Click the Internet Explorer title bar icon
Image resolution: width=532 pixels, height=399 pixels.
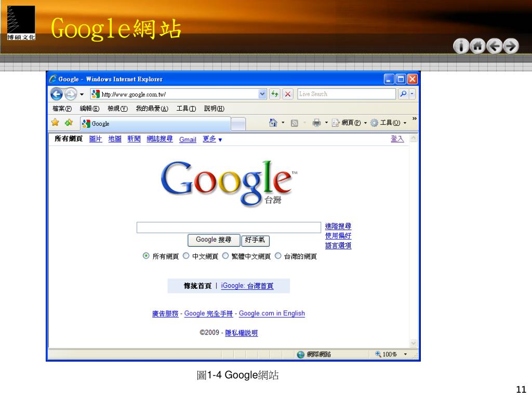pyautogui.click(x=52, y=79)
